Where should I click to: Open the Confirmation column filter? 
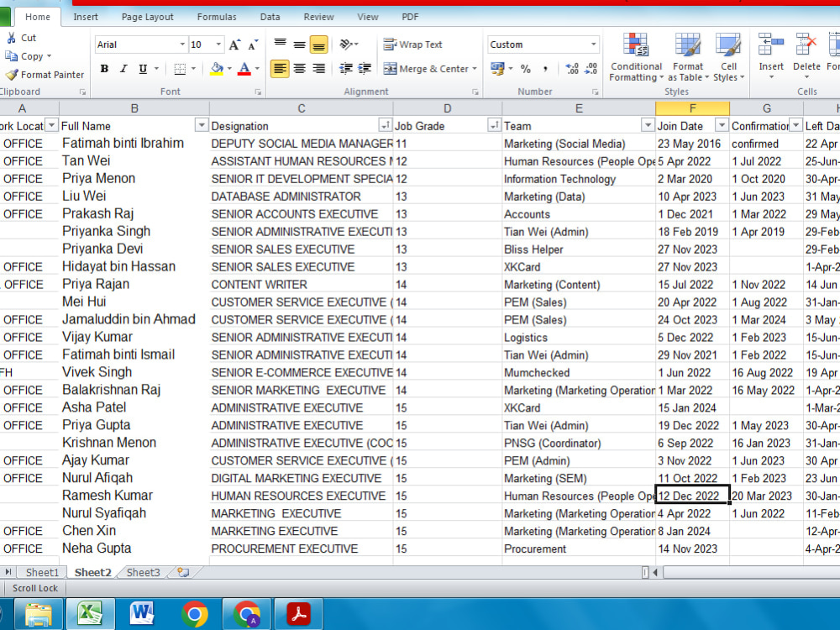click(x=796, y=125)
